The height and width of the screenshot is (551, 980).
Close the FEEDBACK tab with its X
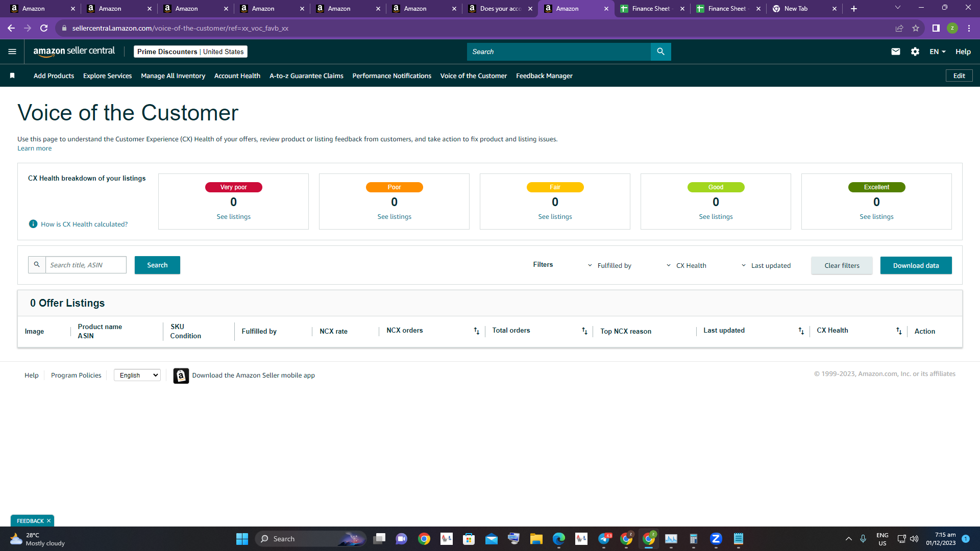[x=48, y=521]
